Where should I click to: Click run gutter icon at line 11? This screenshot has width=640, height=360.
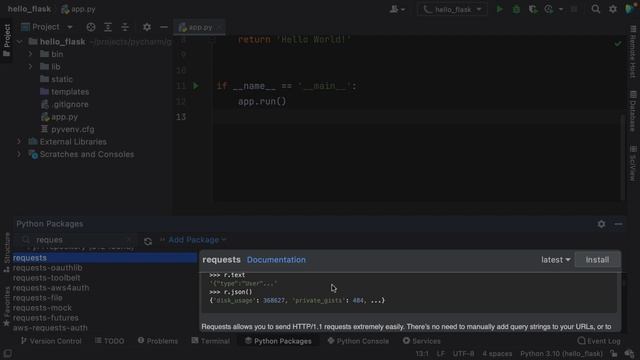[x=196, y=86]
